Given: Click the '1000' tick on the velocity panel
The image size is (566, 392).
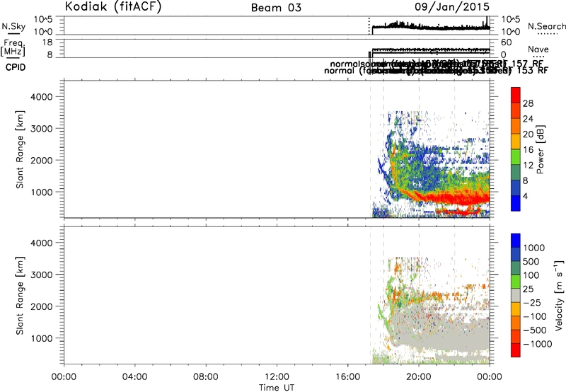Looking at the screenshot, I should click(x=41, y=338).
